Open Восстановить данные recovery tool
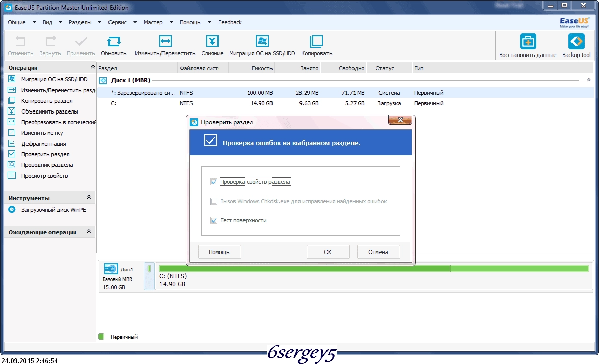Image resolution: width=599 pixels, height=364 pixels. (x=528, y=41)
